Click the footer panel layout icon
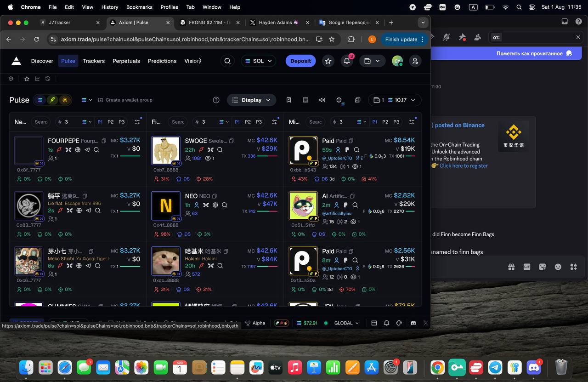 (374, 323)
